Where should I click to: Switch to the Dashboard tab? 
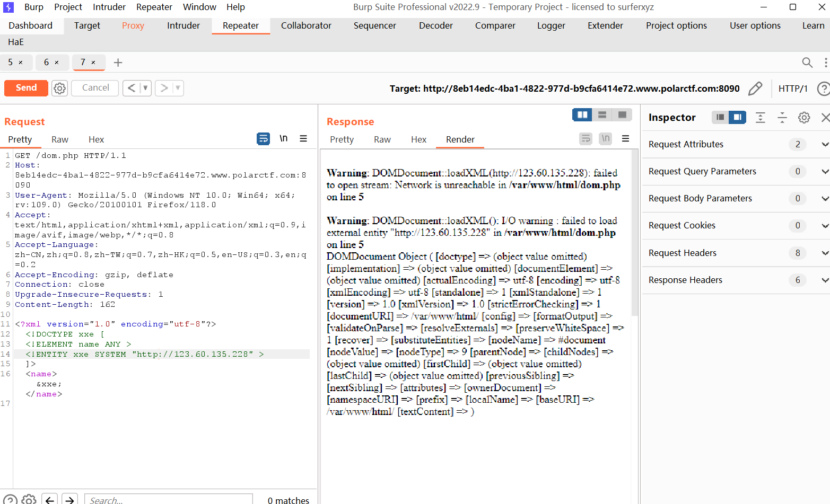tap(31, 25)
